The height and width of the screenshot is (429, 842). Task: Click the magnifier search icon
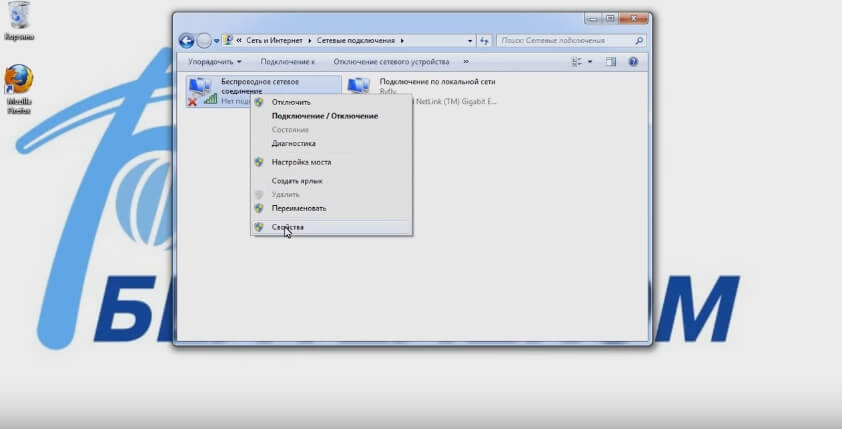(x=639, y=40)
